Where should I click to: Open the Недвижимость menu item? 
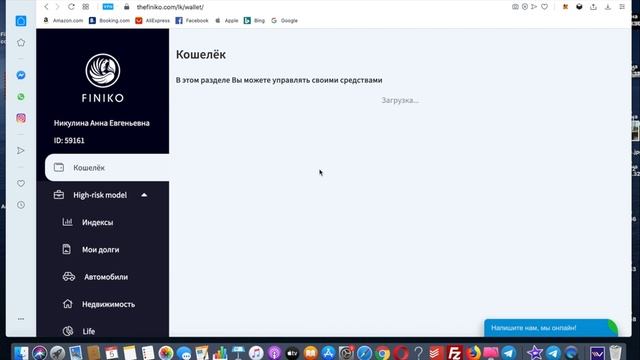pos(109,304)
